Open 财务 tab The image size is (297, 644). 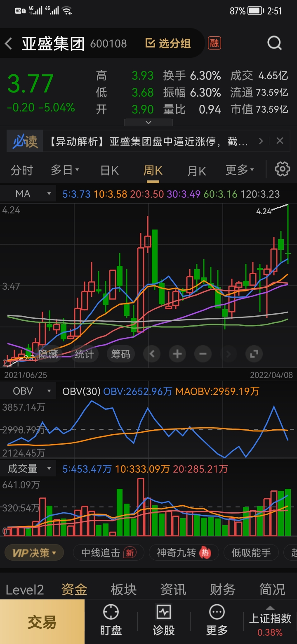[x=223, y=590]
